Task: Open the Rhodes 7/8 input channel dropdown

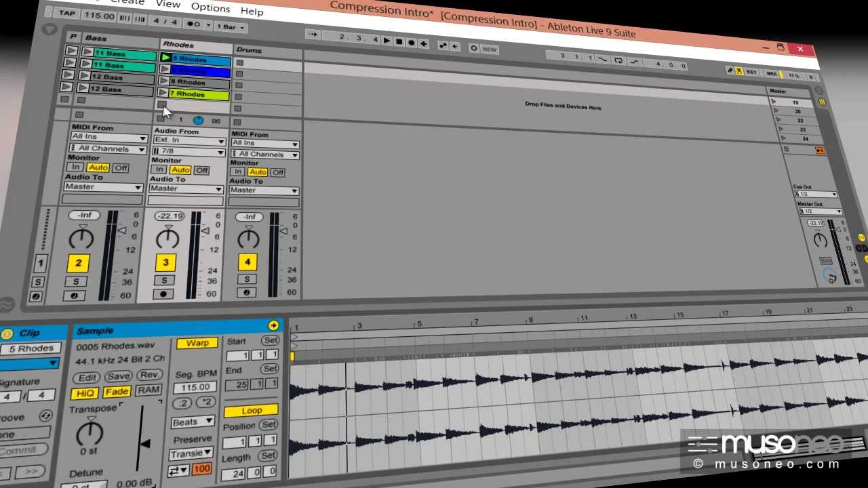Action: 188,152
